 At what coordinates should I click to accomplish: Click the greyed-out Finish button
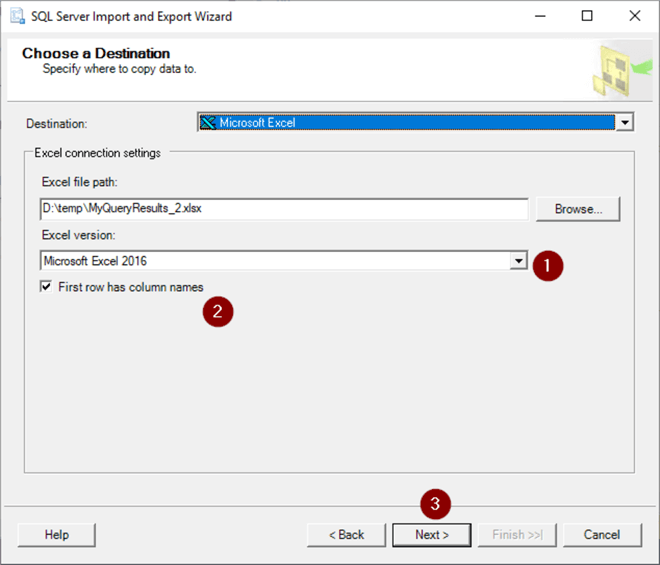517,535
